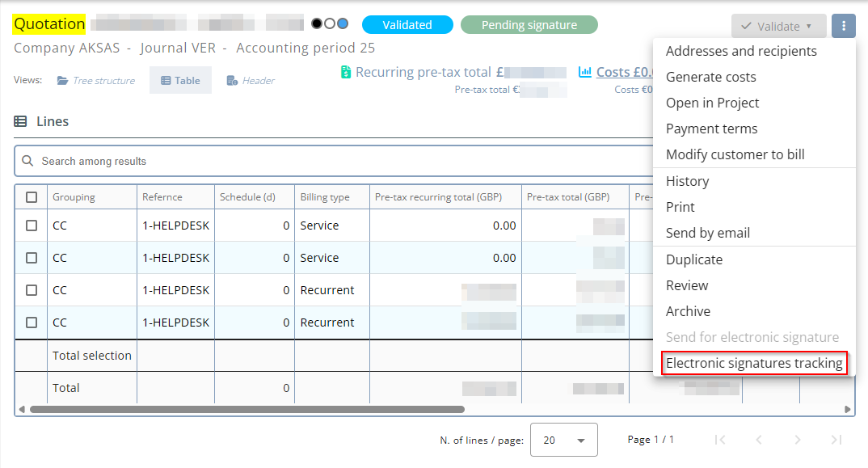Switch to Header view

251,81
